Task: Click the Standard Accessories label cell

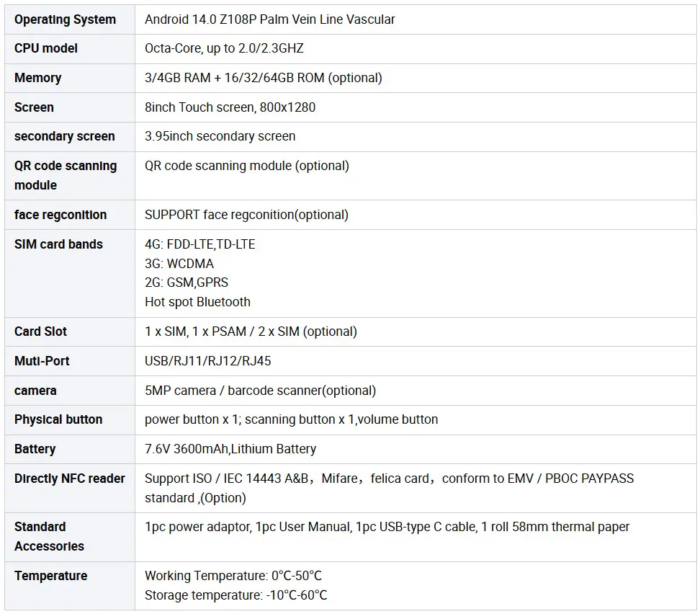Action: pos(70,537)
